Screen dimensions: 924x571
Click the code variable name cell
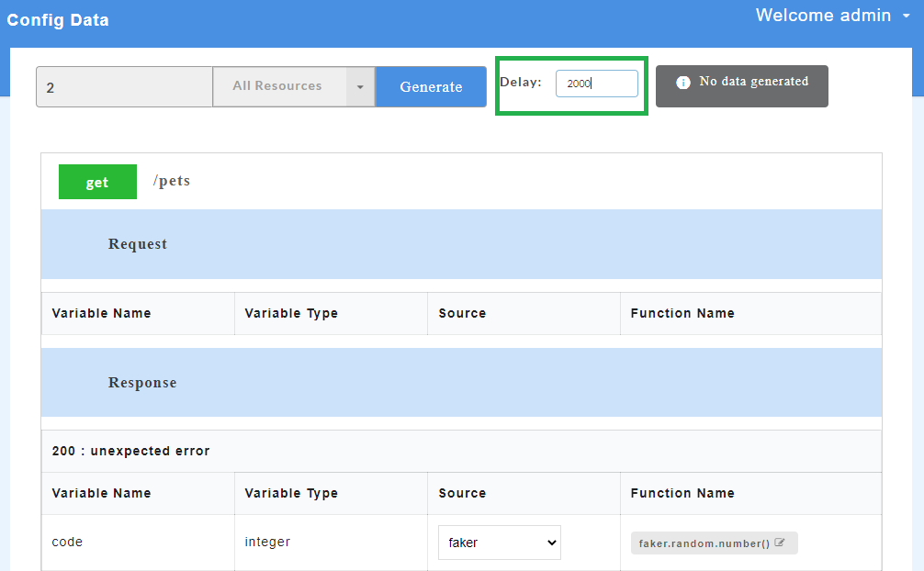tap(67, 543)
